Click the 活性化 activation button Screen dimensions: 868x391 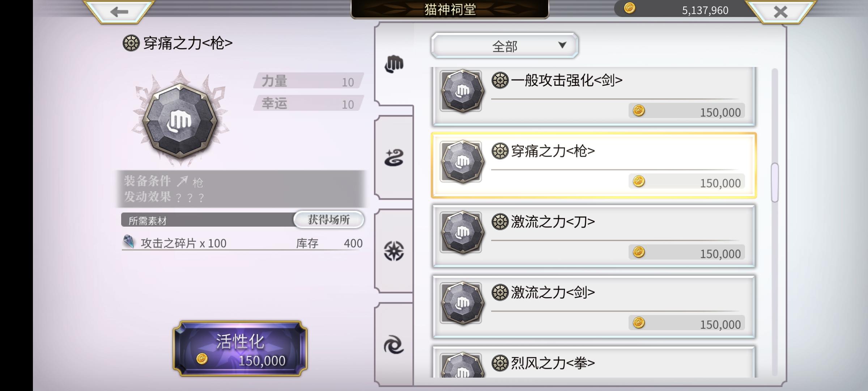(241, 349)
